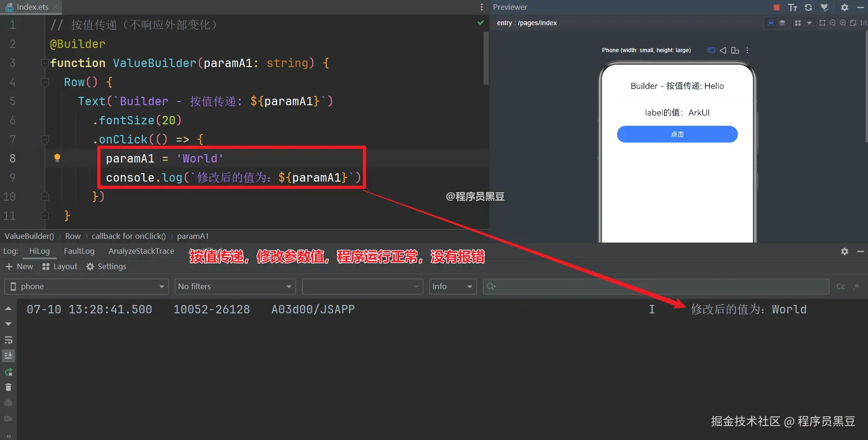
Task: Select callback for onClick() breadcrumb
Action: pos(129,236)
